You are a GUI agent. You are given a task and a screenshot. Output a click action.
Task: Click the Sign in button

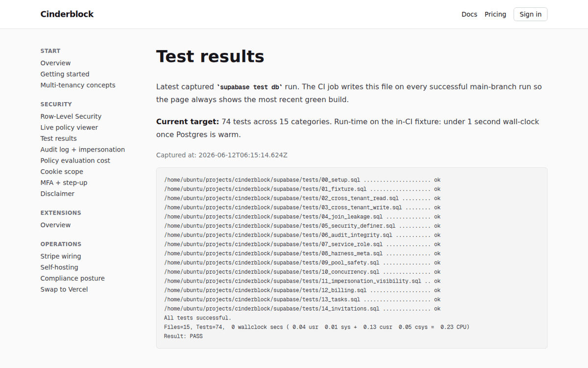(x=530, y=14)
